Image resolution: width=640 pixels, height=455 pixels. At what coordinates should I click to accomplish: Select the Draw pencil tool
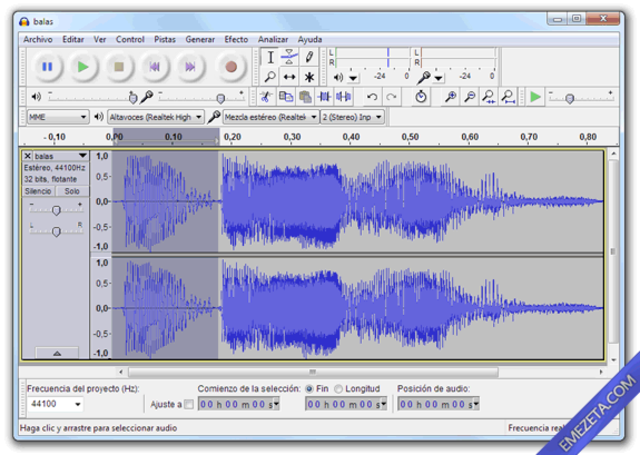click(309, 57)
